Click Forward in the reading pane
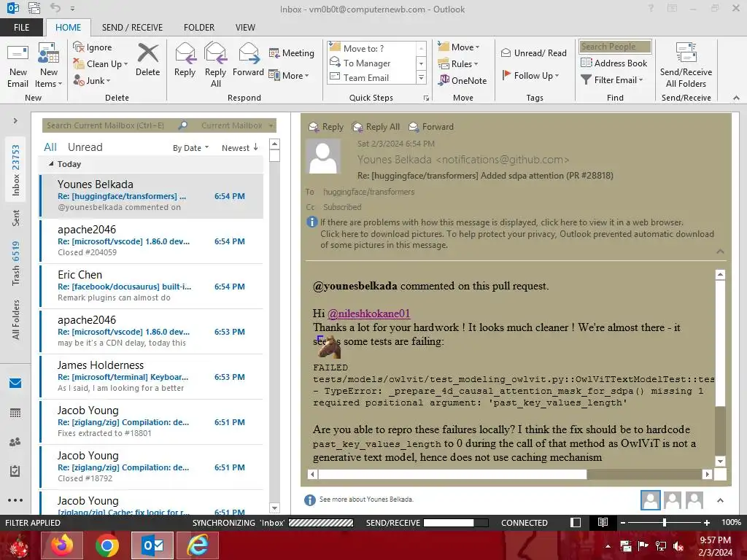This screenshot has height=560, width=747. click(x=431, y=127)
